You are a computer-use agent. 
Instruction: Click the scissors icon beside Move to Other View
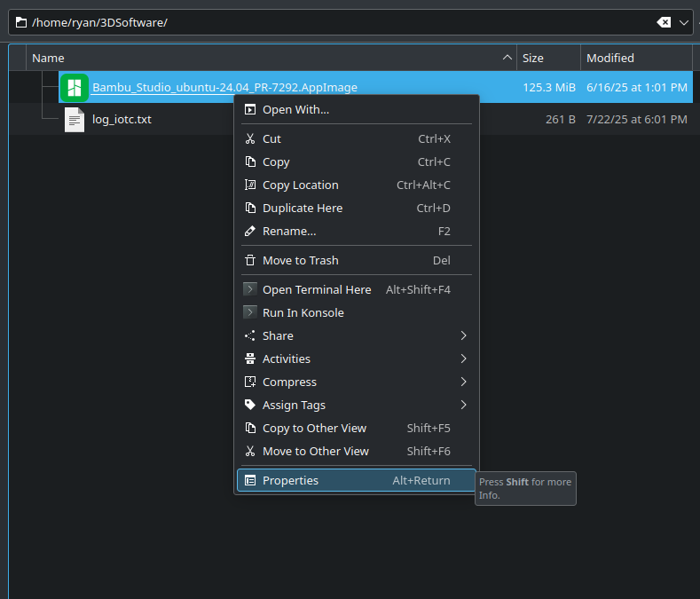tap(250, 451)
